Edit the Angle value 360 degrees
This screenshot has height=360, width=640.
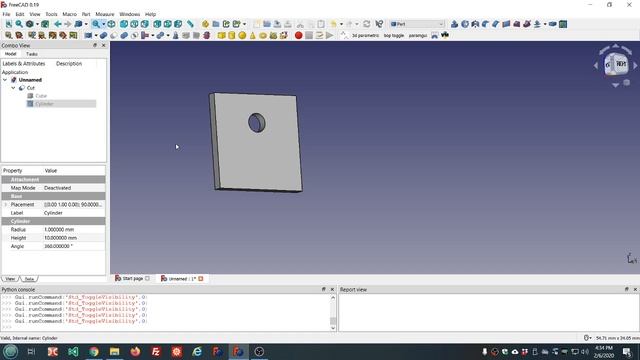pyautogui.click(x=73, y=247)
